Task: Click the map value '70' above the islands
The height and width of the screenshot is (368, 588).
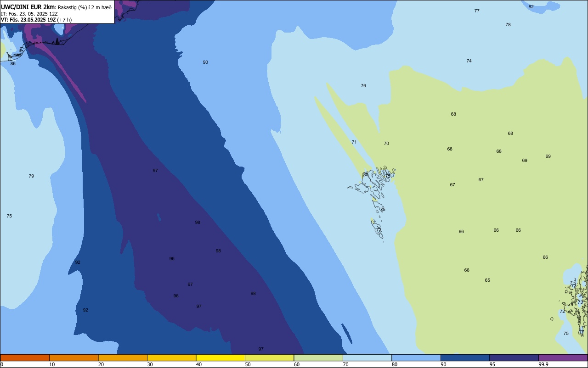Action: pyautogui.click(x=386, y=143)
